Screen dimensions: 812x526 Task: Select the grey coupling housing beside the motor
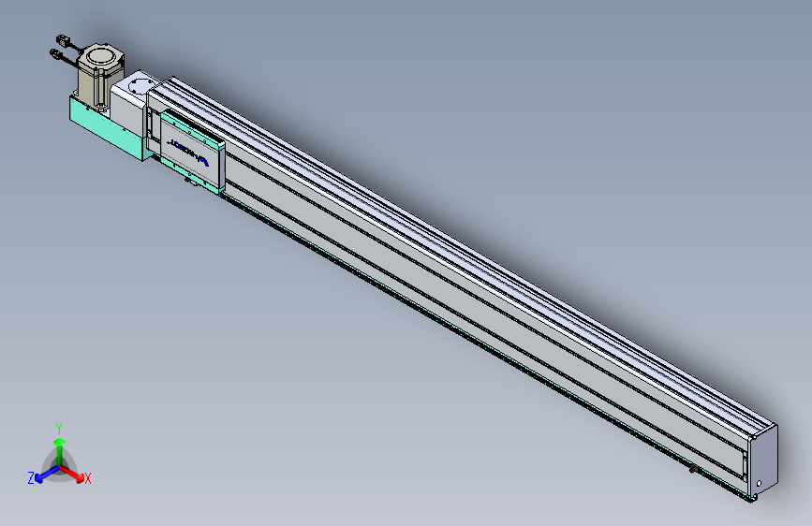(x=128, y=104)
